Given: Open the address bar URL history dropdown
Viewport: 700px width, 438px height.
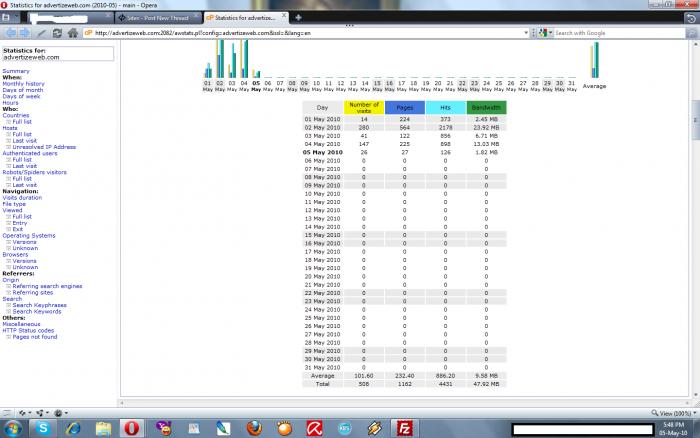Looking at the screenshot, I should click(527, 33).
